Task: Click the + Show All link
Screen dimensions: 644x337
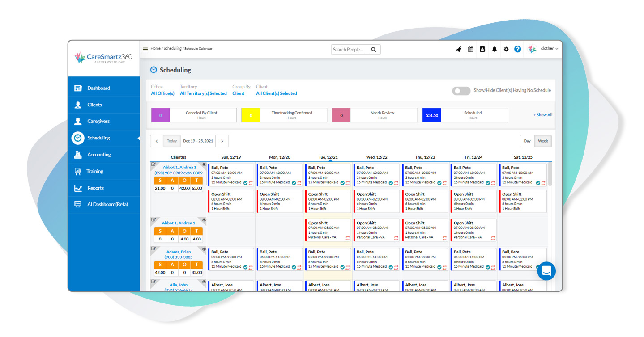Action: click(542, 115)
